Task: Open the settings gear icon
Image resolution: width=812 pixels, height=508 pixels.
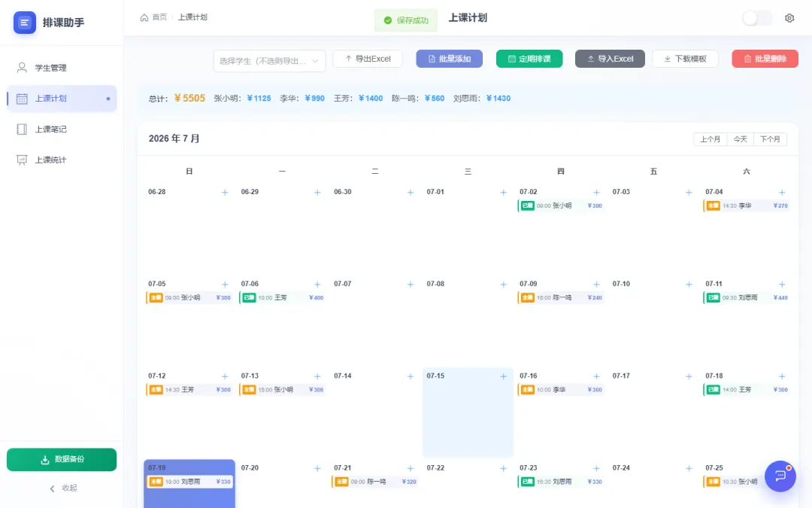Action: click(789, 18)
